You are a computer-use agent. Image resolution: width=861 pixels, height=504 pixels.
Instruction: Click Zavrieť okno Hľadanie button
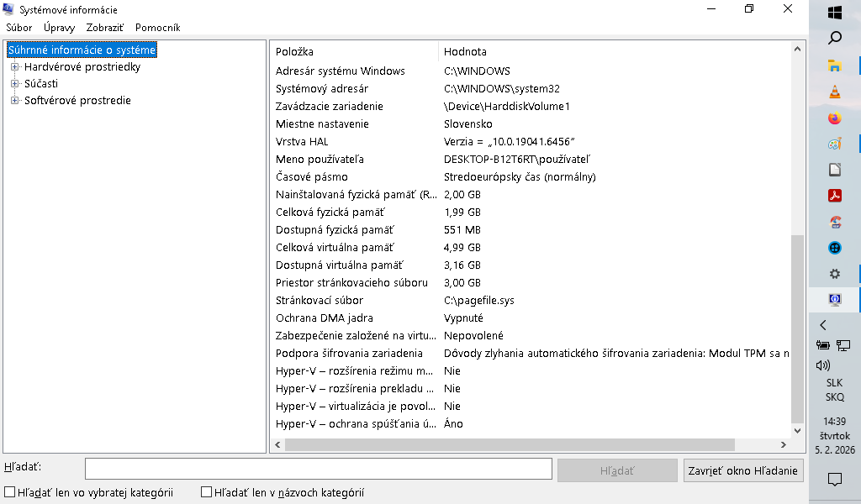point(743,470)
